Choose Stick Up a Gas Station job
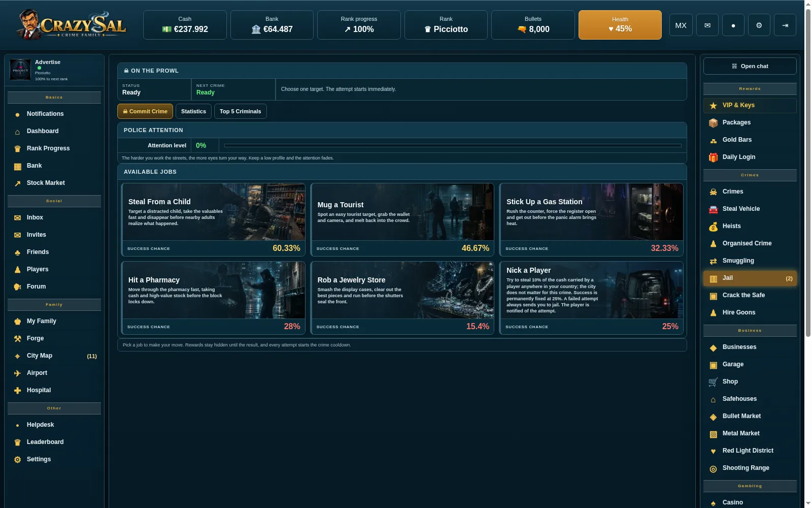This screenshot has width=812, height=508. (x=591, y=219)
